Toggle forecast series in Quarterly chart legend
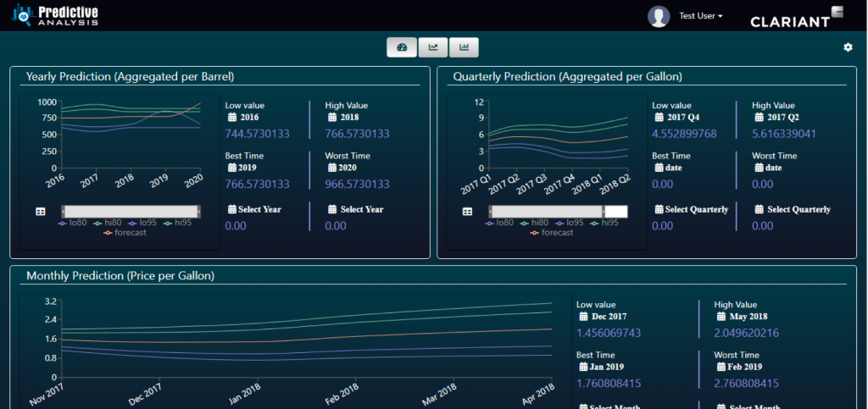Viewport: 868px width, 409px height. tap(551, 233)
